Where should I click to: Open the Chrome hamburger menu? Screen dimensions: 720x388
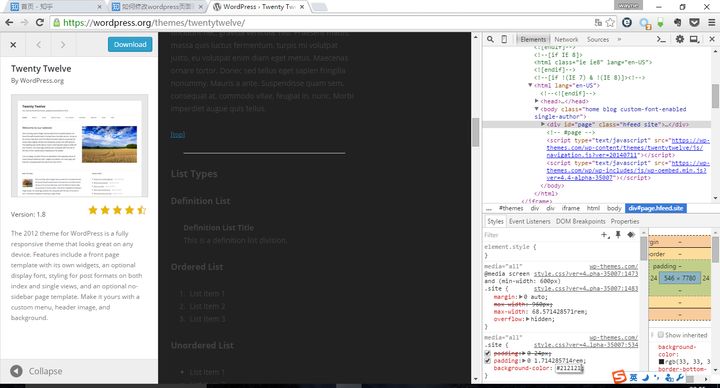tap(712, 22)
